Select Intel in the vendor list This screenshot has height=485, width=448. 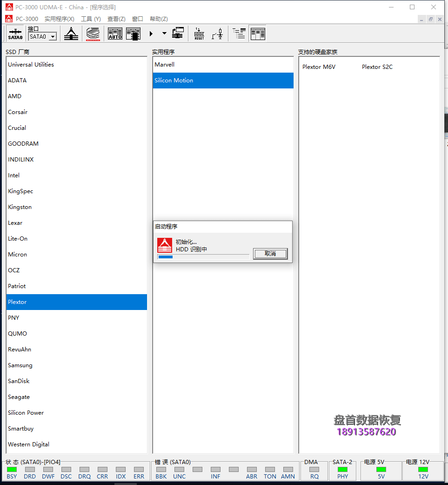tap(77, 175)
